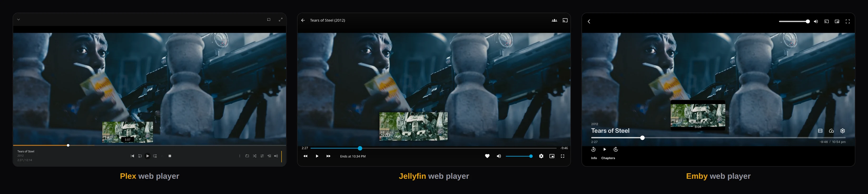Screen dimensions: 868x194
Task: Open the Jellyfin SyncPlay group icon
Action: pos(554,20)
